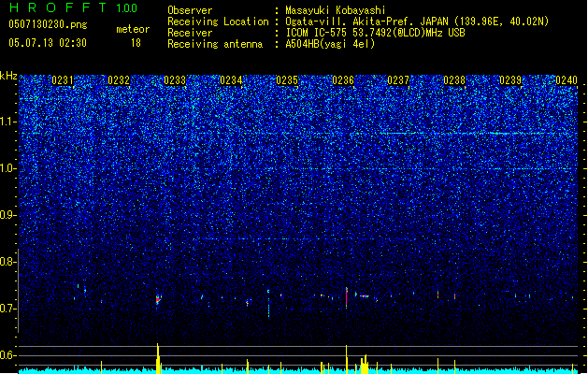Image resolution: width=588 pixels, height=374 pixels.
Task: Click the HROFFT 1.0.0 title text
Action: click(74, 7)
